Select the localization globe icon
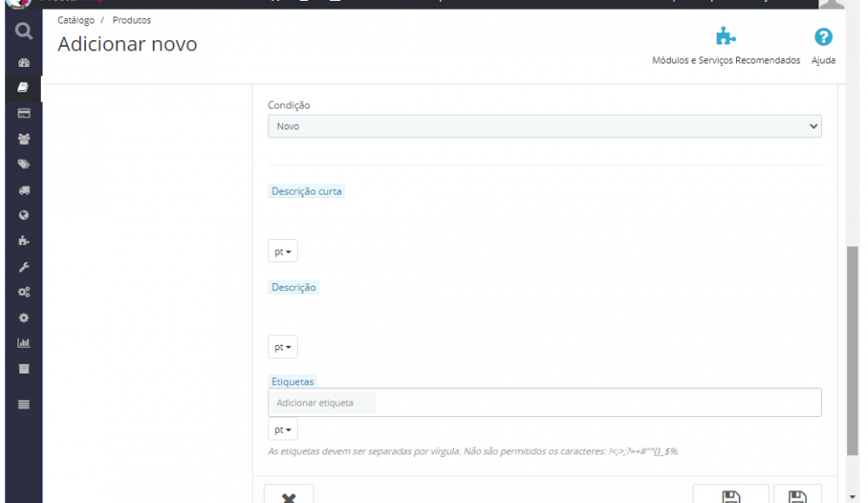Image resolution: width=868 pixels, height=503 pixels. pos(23,215)
